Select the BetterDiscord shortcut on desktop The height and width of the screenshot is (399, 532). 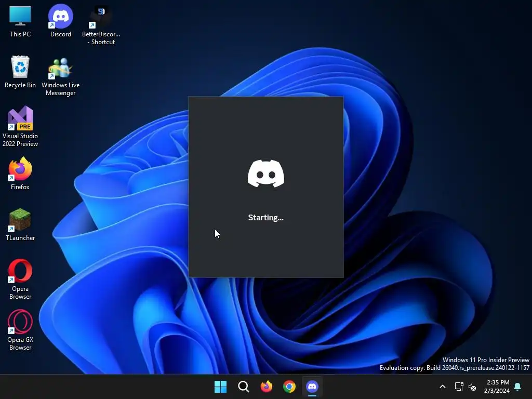(x=101, y=25)
